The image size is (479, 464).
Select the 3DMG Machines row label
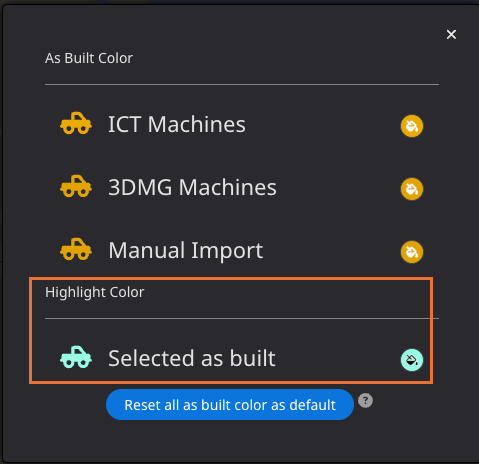tap(192, 187)
